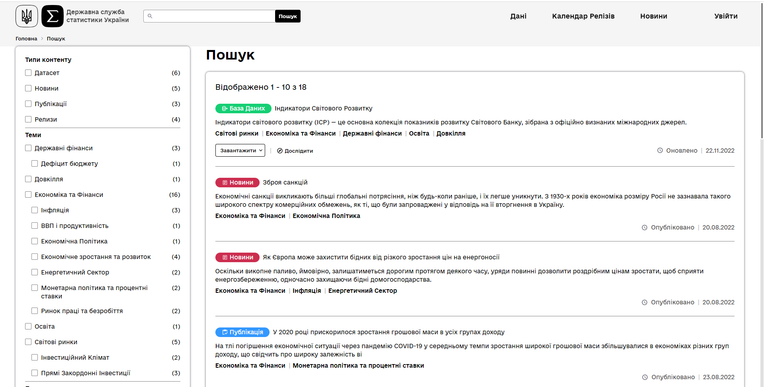Click the Дослідити link
This screenshot has height=387, width=764.
(299, 151)
